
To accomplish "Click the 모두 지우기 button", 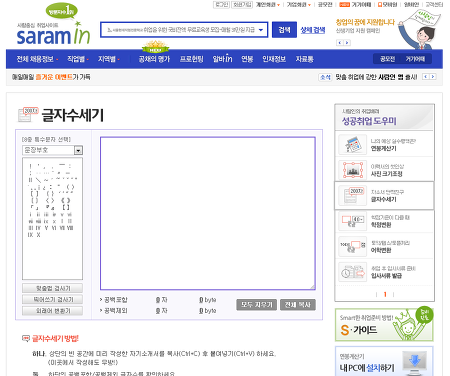I will click(257, 305).
